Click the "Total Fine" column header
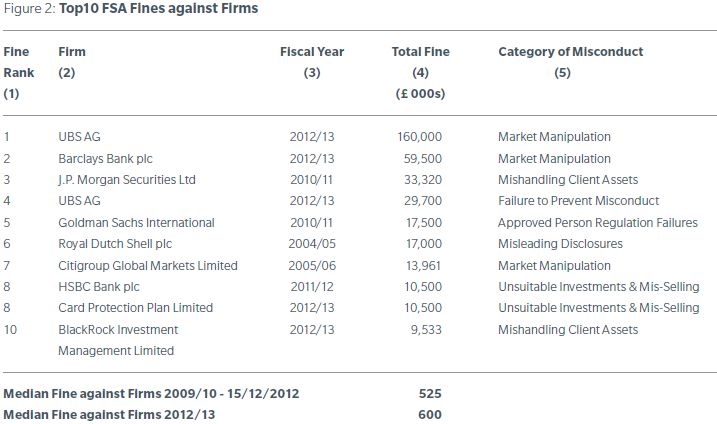This screenshot has height=424, width=717. tap(420, 52)
